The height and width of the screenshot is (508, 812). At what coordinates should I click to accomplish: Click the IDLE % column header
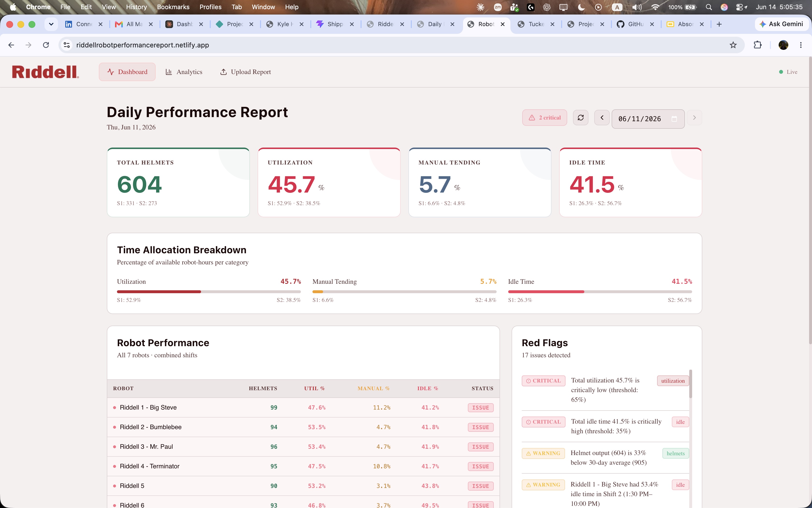point(428,388)
